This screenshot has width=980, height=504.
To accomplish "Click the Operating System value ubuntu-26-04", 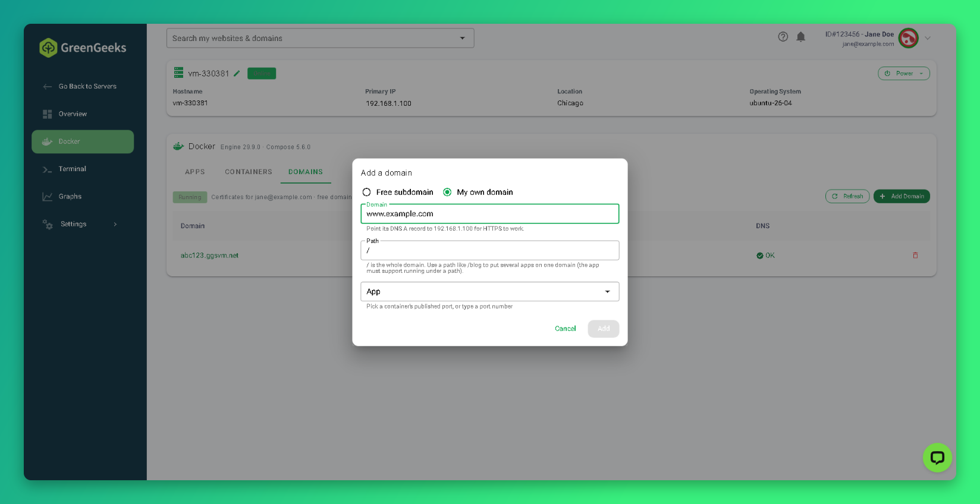I will pos(771,103).
